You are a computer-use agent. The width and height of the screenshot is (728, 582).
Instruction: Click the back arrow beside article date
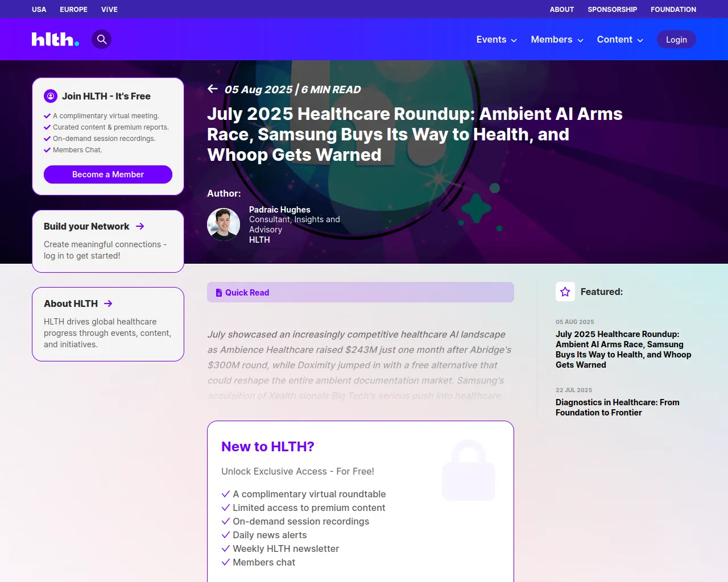(x=213, y=89)
